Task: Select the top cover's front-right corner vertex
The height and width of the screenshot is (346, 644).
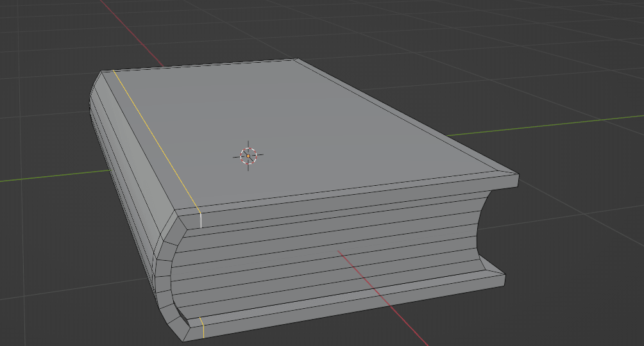Action: click(x=518, y=174)
